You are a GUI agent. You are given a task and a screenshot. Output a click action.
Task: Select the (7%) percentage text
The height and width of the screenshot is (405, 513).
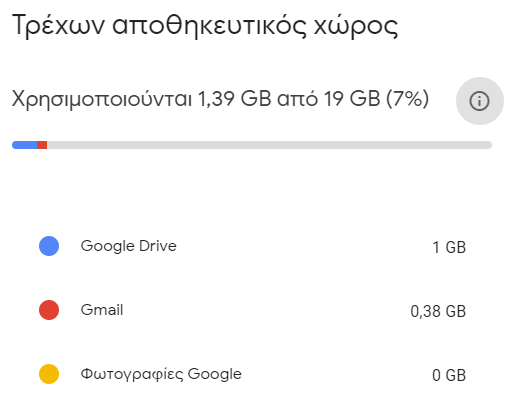click(x=407, y=99)
